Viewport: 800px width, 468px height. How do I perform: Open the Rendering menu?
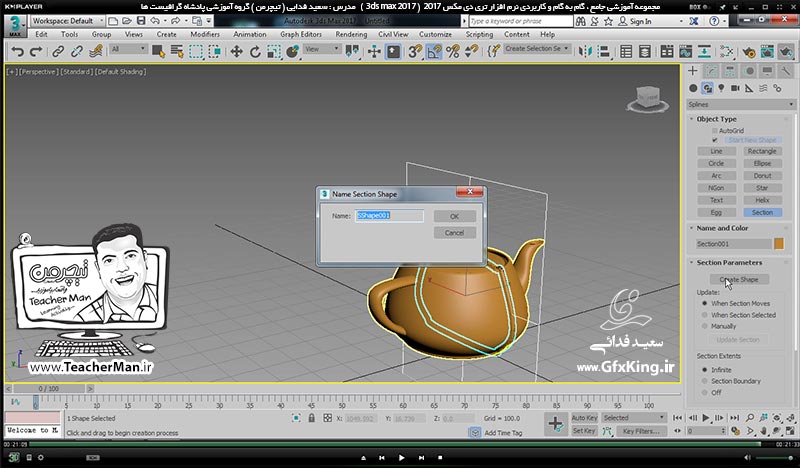[351, 34]
